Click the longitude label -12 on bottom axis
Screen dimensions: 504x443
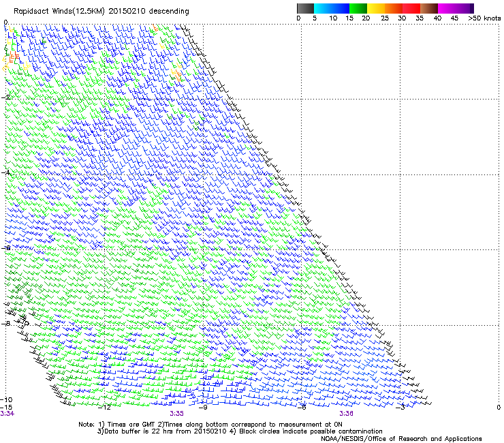(x=104, y=408)
